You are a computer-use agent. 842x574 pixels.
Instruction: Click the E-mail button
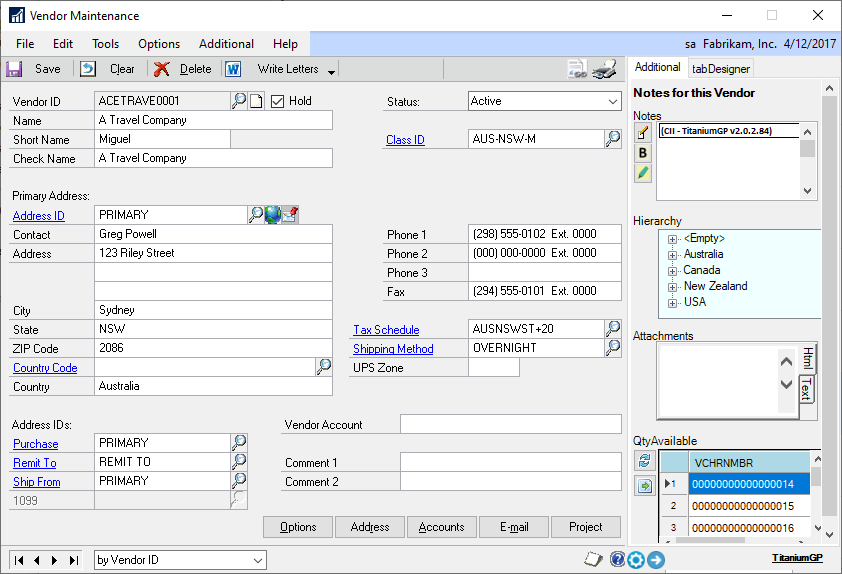(x=514, y=527)
